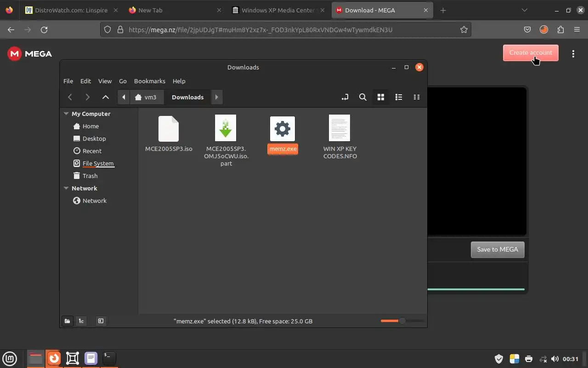Toggle location entry path icon
588x368 pixels.
[x=345, y=97]
